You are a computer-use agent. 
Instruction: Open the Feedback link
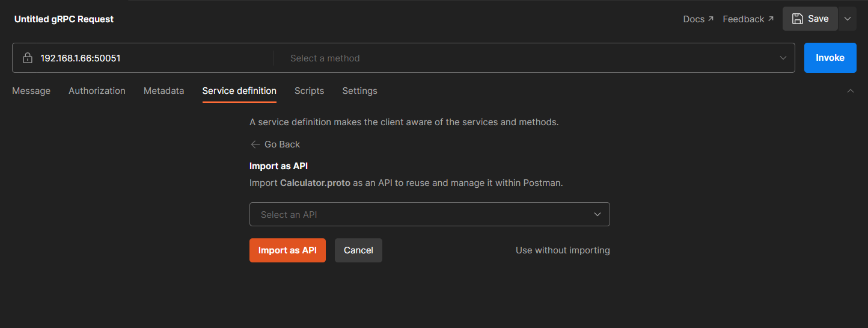click(x=748, y=19)
